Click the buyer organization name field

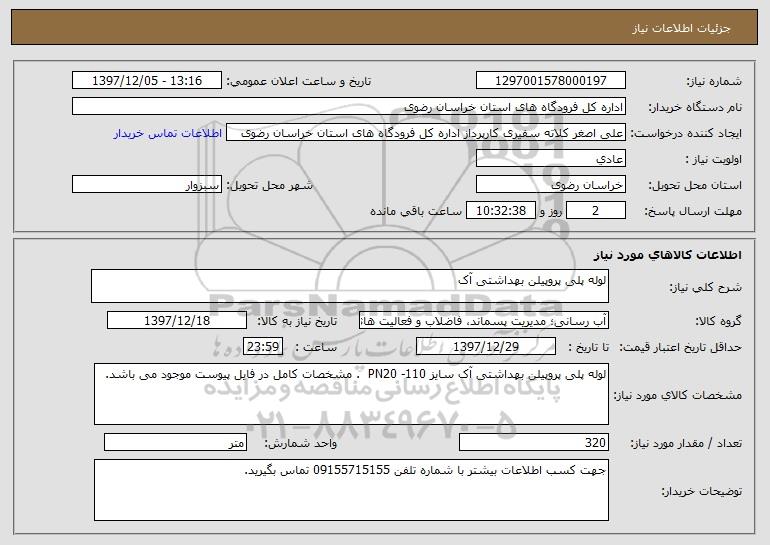pos(349,106)
